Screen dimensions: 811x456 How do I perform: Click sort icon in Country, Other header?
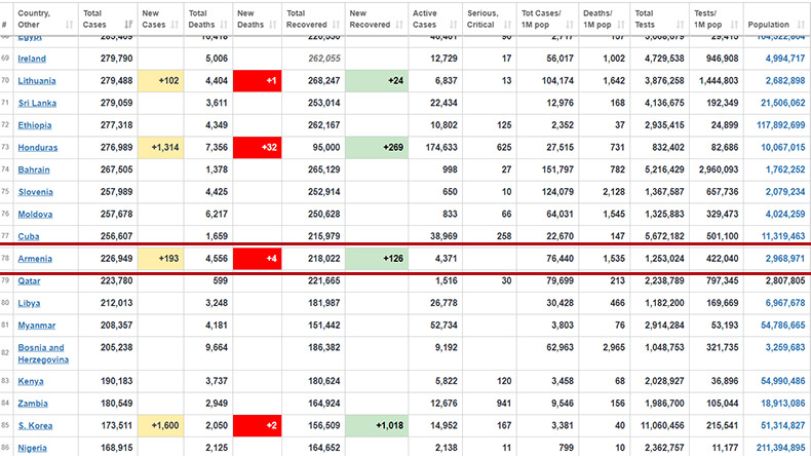(x=69, y=24)
